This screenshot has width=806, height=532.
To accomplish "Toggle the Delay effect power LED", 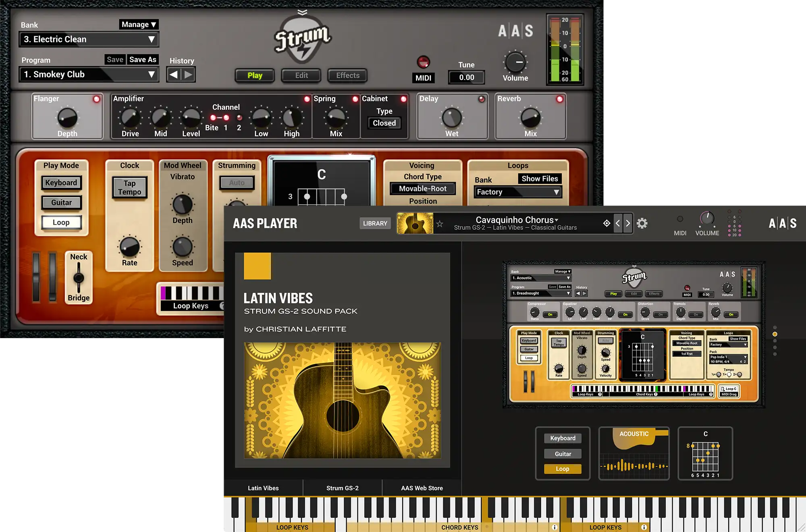I will (x=482, y=99).
